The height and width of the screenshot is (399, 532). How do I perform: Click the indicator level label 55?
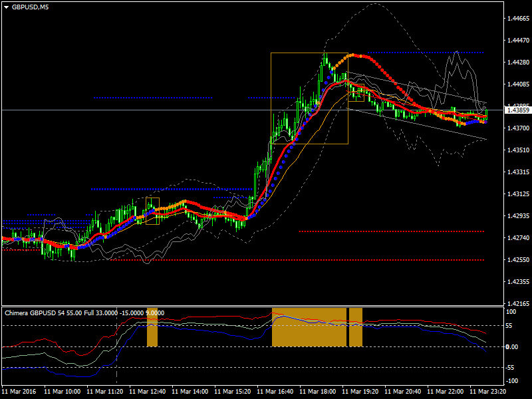509,326
